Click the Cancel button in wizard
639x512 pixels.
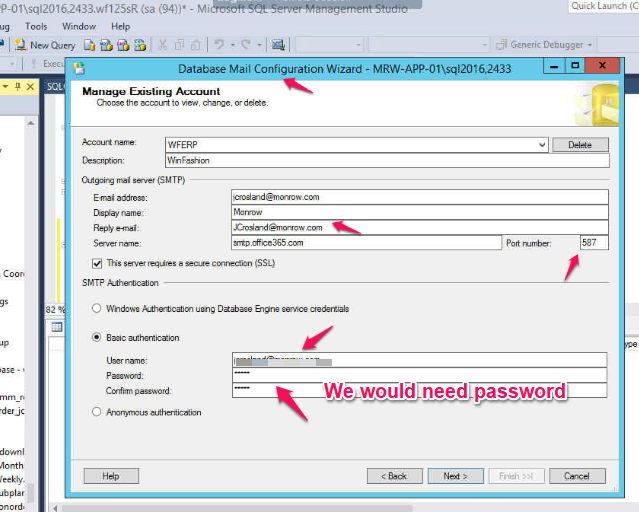click(577, 476)
